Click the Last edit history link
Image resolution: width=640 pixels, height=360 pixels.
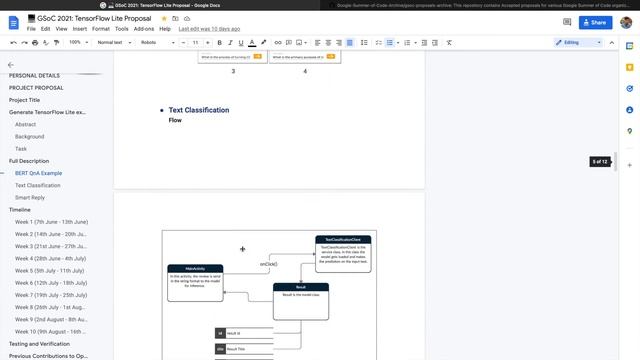209,29
